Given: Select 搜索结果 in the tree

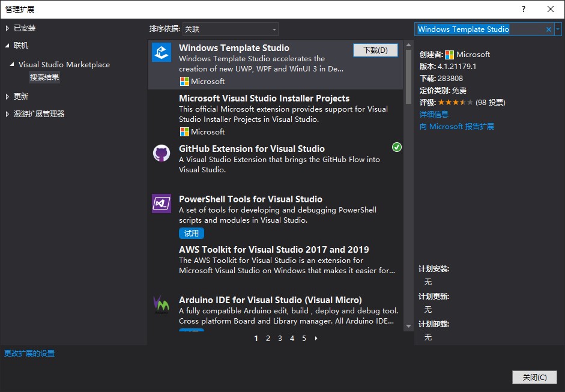Looking at the screenshot, I should click(x=44, y=77).
